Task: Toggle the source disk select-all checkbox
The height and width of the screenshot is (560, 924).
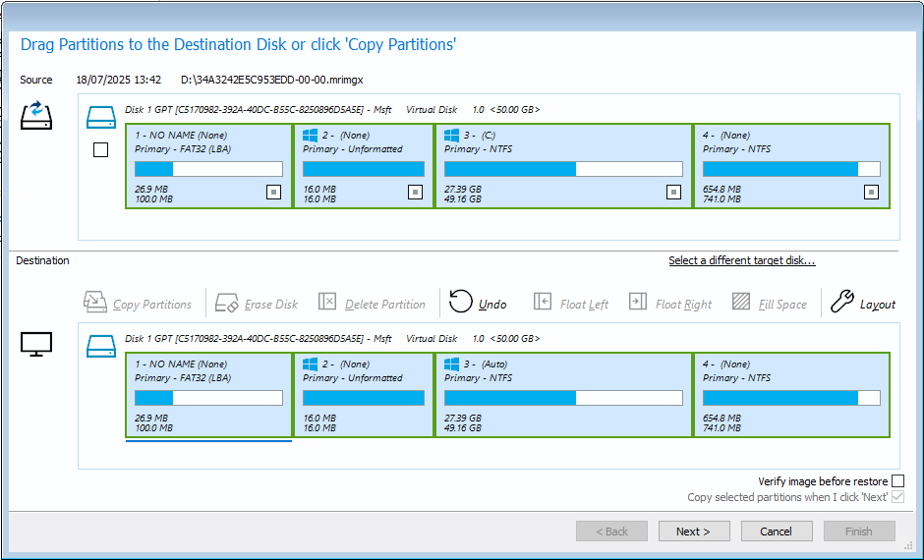Action: (x=101, y=150)
